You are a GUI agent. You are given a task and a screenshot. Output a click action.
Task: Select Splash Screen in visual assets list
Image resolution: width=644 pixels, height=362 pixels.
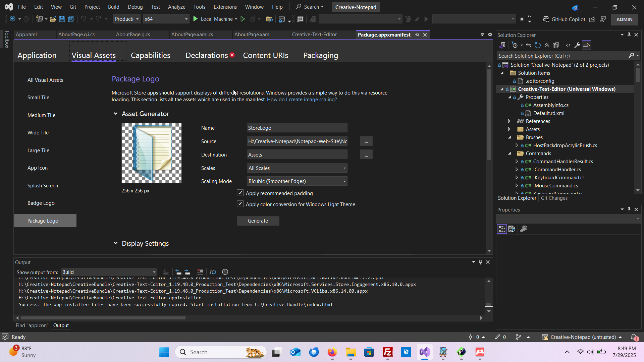(x=43, y=185)
